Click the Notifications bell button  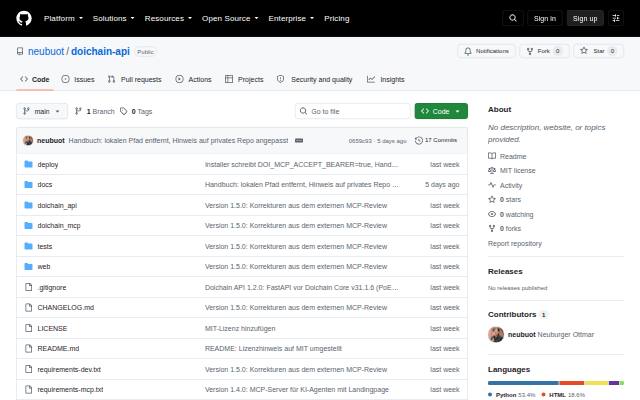(x=486, y=51)
